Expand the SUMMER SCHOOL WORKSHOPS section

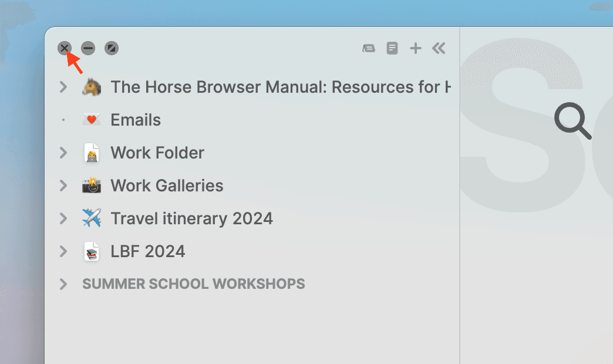click(63, 284)
